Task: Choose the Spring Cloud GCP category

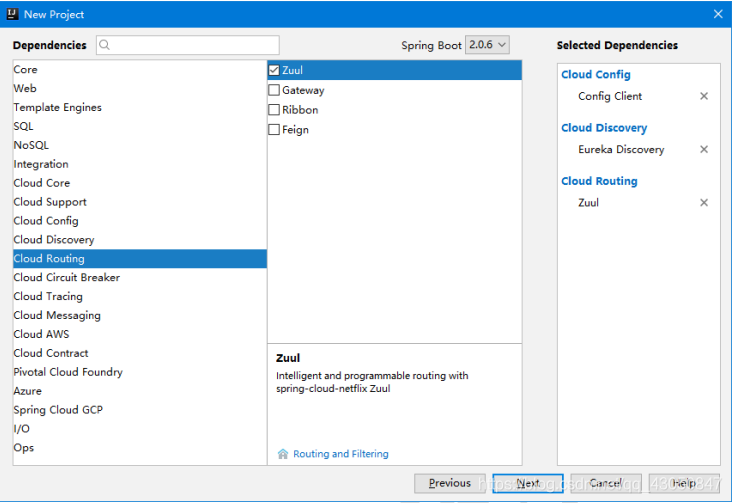Action: coord(140,410)
